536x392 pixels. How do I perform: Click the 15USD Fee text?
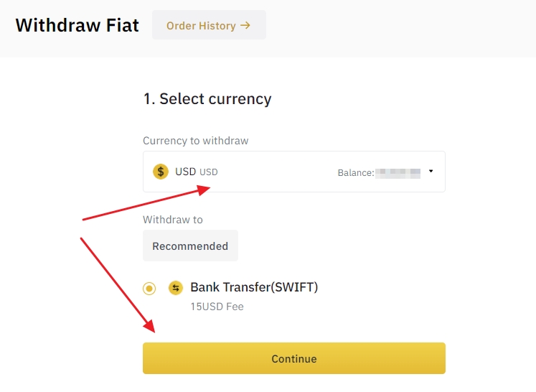[x=217, y=307]
